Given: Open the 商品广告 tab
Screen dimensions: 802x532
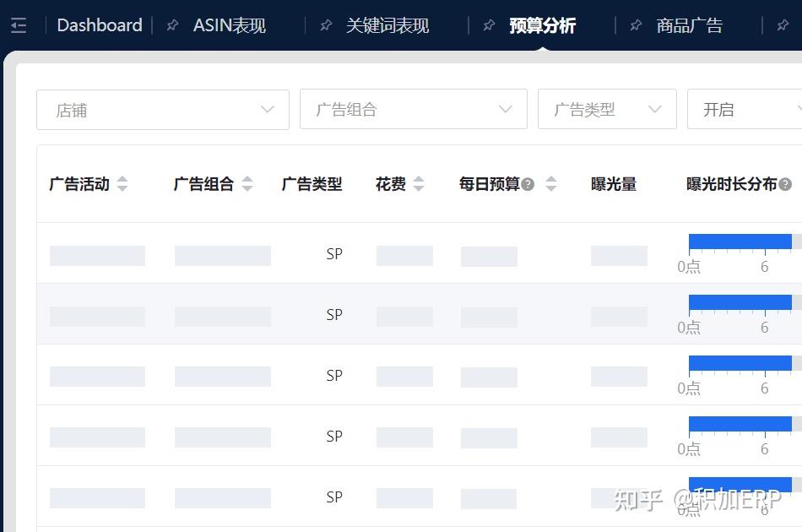Looking at the screenshot, I should pos(689,25).
